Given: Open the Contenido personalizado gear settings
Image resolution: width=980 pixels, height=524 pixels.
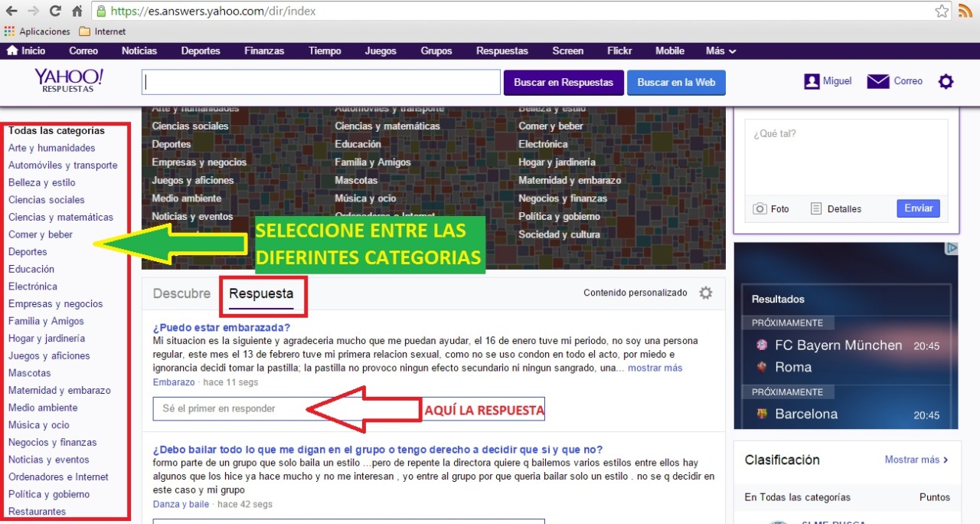Looking at the screenshot, I should [705, 293].
